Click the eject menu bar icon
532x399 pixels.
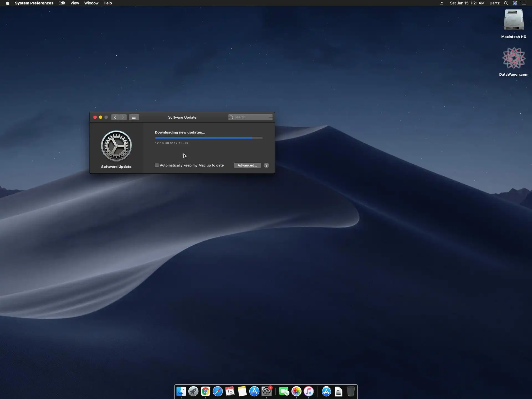point(442,3)
